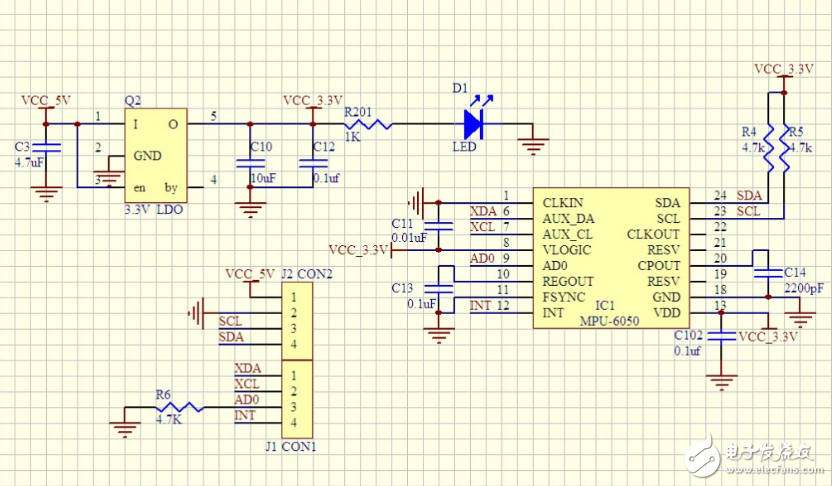Click the SDA net label at pin 24
This screenshot has height=486, width=832.
(x=748, y=194)
